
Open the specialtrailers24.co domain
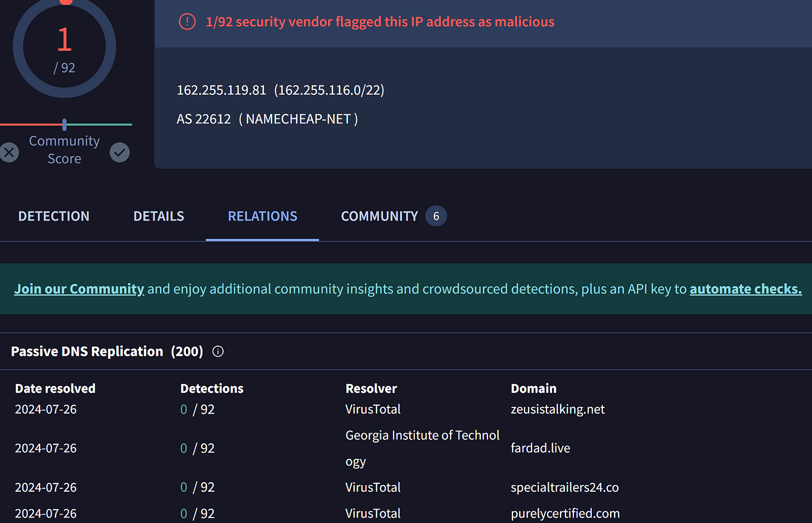click(565, 487)
